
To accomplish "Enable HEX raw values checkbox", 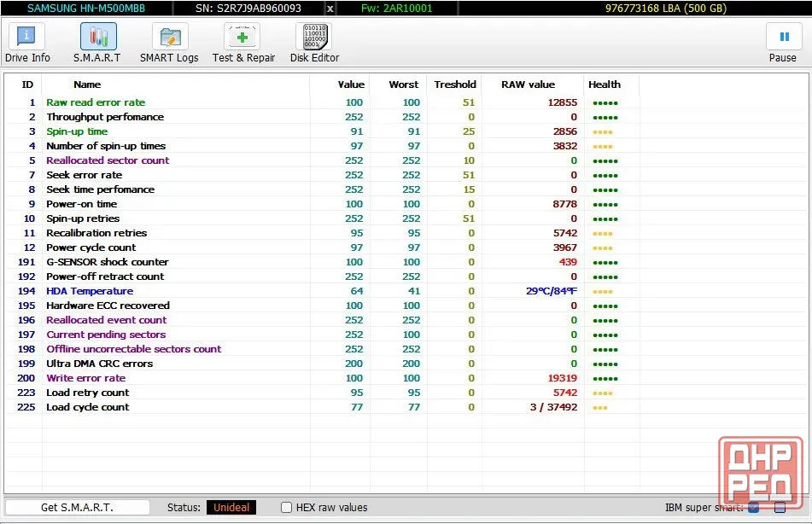I will pyautogui.click(x=286, y=508).
